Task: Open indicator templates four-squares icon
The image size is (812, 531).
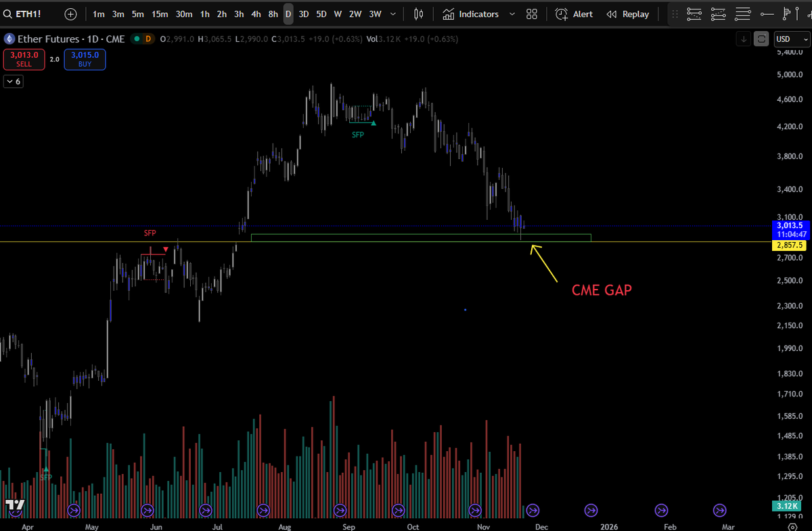Action: tap(532, 14)
